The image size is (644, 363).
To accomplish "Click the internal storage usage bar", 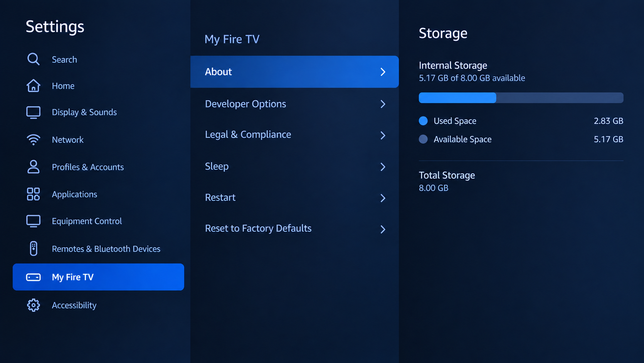I will tap(521, 98).
